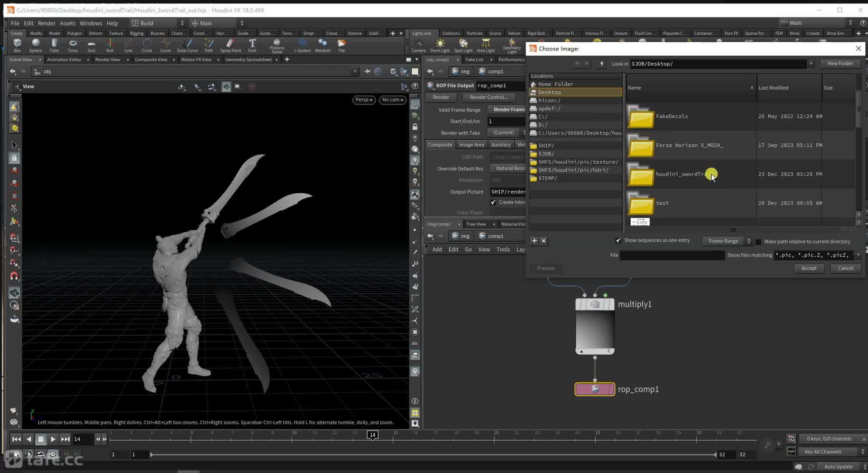Viewport: 868px width, 473px height.
Task: Click the File name input field
Action: pos(672,255)
